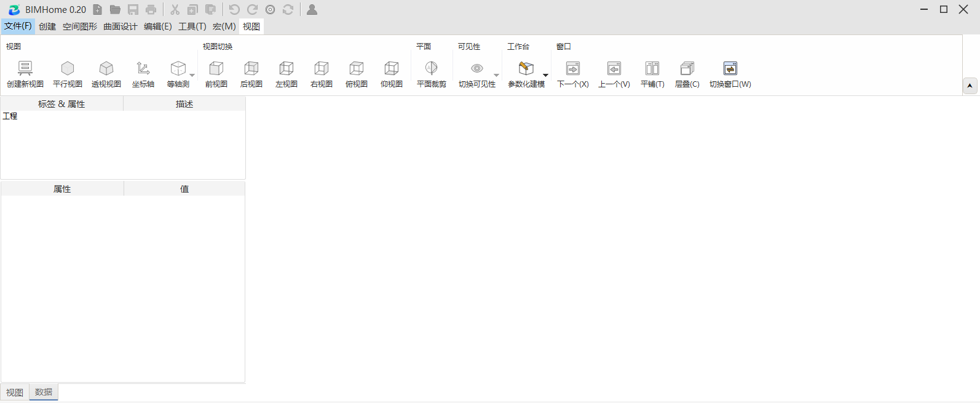The width and height of the screenshot is (980, 403).
Task: Open the isometric (等轴测) dropdown arrow
Action: click(192, 75)
